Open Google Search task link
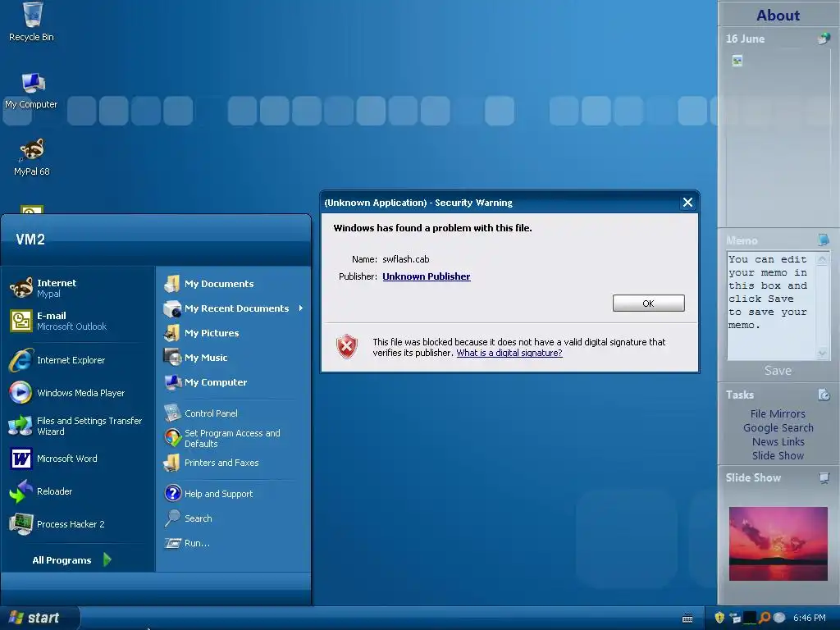 [778, 427]
